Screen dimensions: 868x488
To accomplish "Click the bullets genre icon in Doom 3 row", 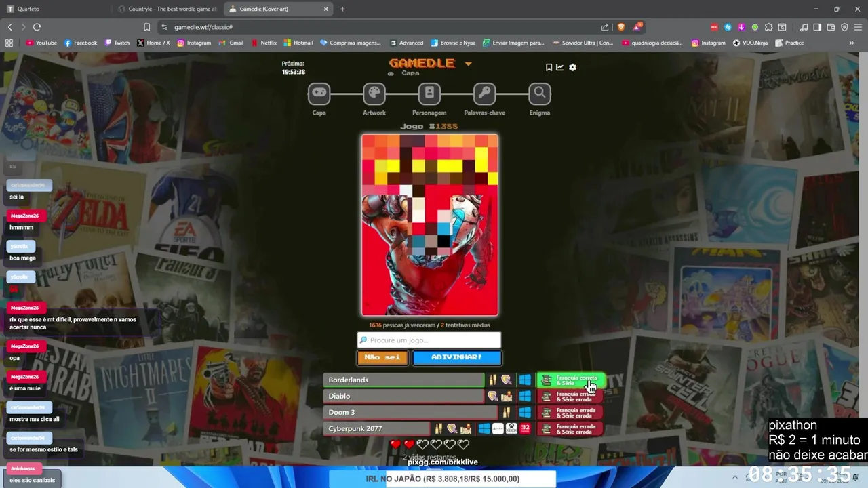I will point(506,412).
